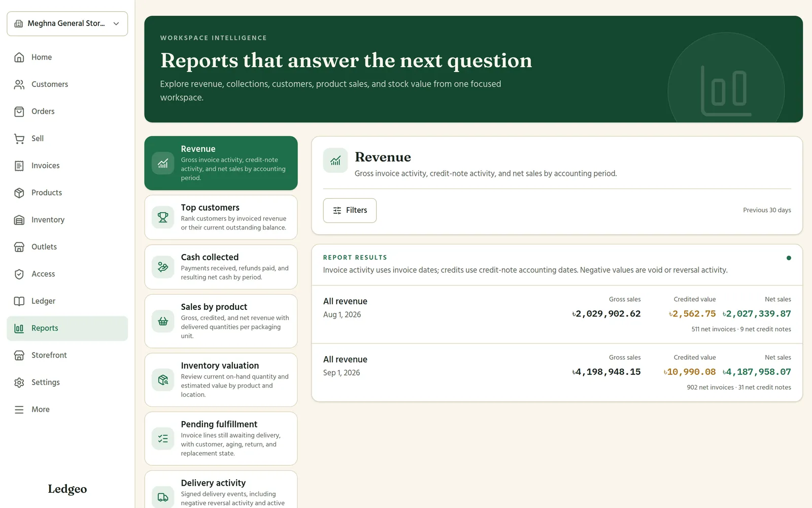Screen dimensions: 812x508
Task: Click the Ledgeo logo
Action: [x=67, y=489]
